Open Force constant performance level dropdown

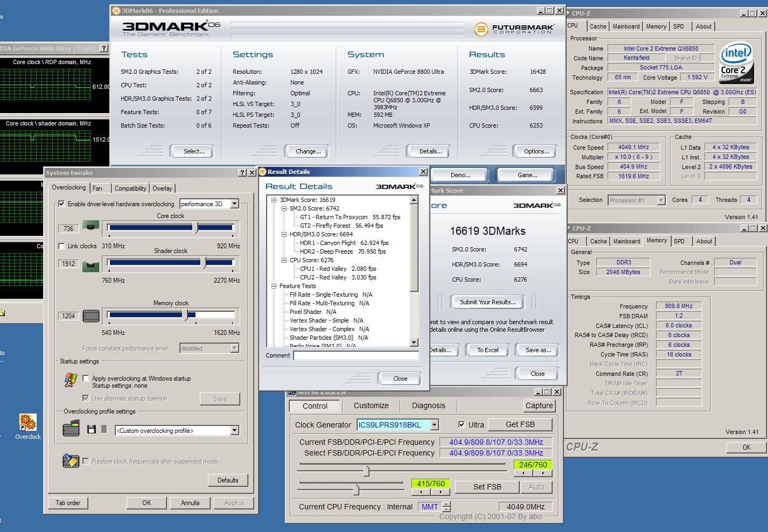[x=234, y=348]
